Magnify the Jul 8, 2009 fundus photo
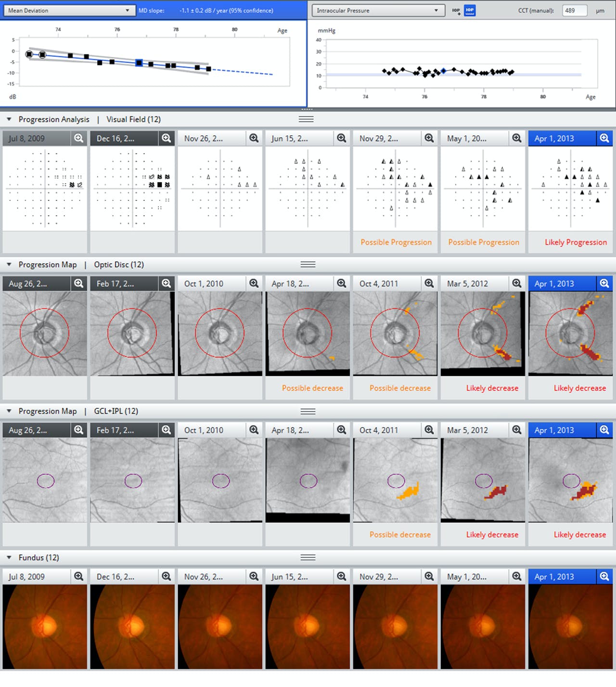 coord(78,577)
